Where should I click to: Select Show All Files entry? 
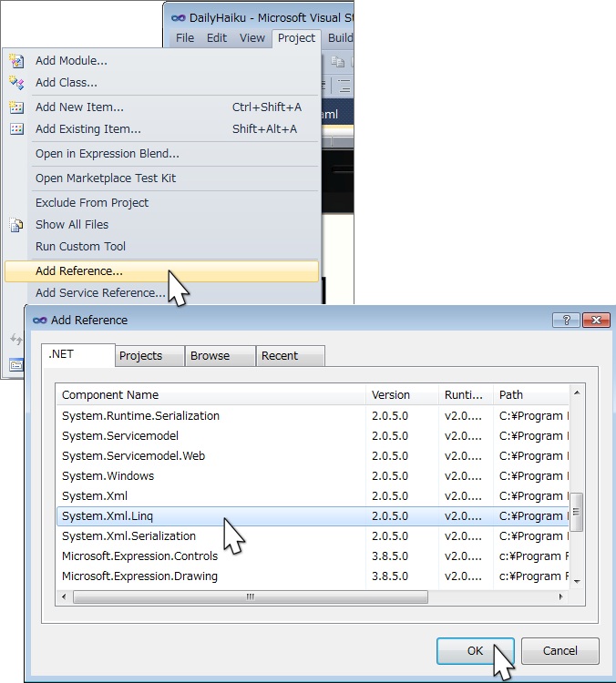click(x=161, y=225)
